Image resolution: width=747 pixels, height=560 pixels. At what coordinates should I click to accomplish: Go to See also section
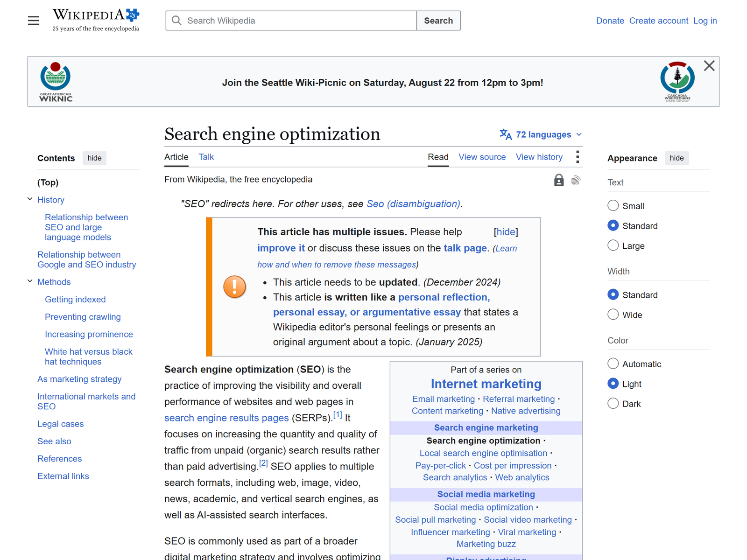coord(54,441)
